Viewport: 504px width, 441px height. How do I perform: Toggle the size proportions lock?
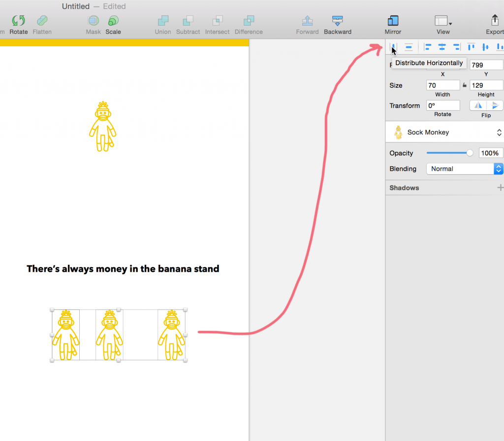pyautogui.click(x=465, y=85)
